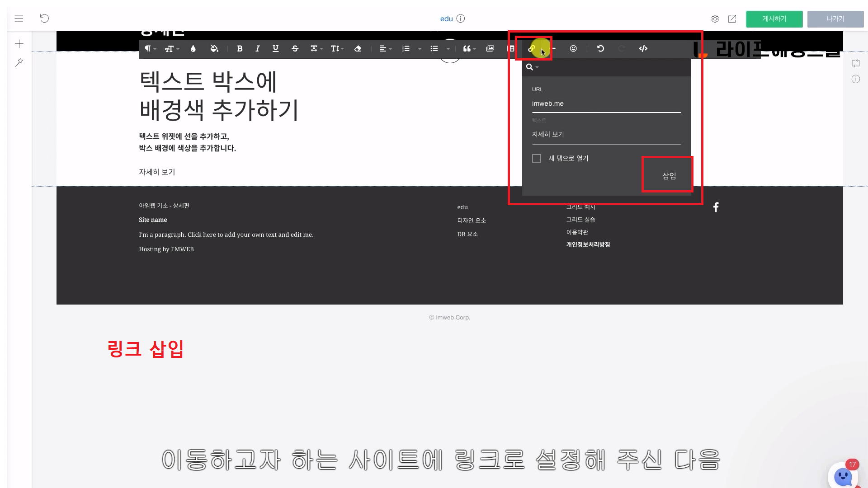Open the text alignment dropdown
Viewport: 868px width, 488px height.
coord(385,49)
